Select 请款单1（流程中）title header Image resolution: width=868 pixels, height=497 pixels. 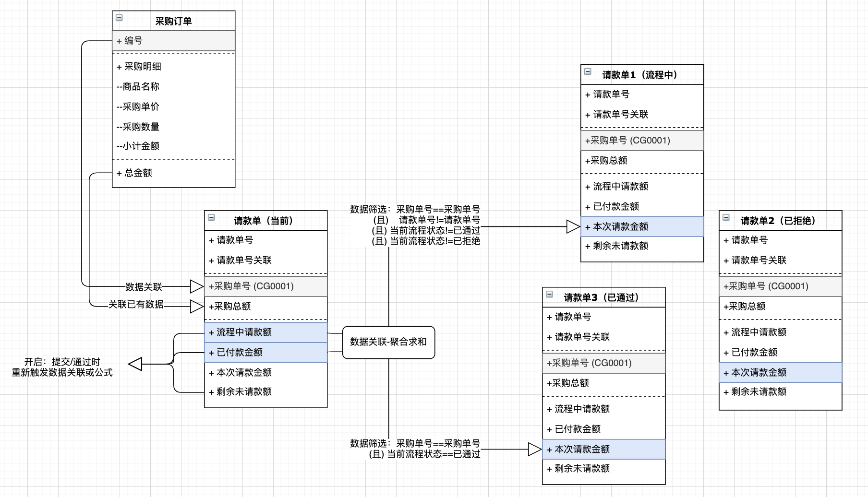click(x=642, y=75)
